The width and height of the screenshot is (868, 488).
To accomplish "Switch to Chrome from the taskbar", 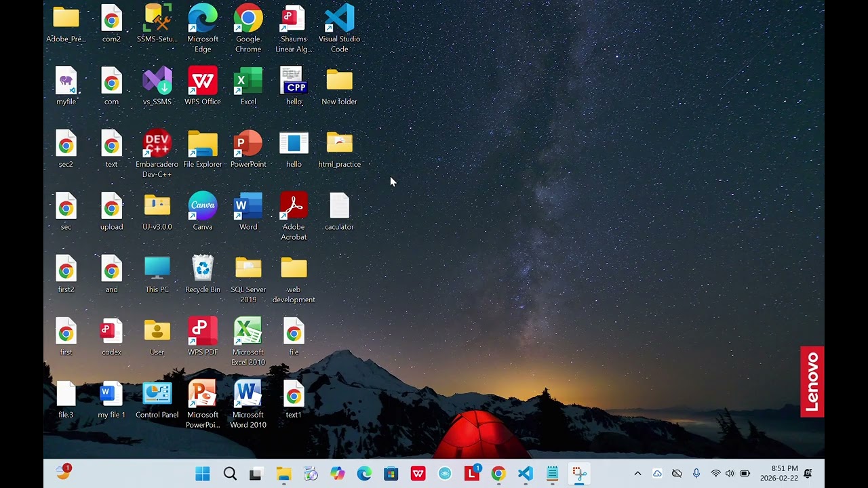I will [498, 474].
